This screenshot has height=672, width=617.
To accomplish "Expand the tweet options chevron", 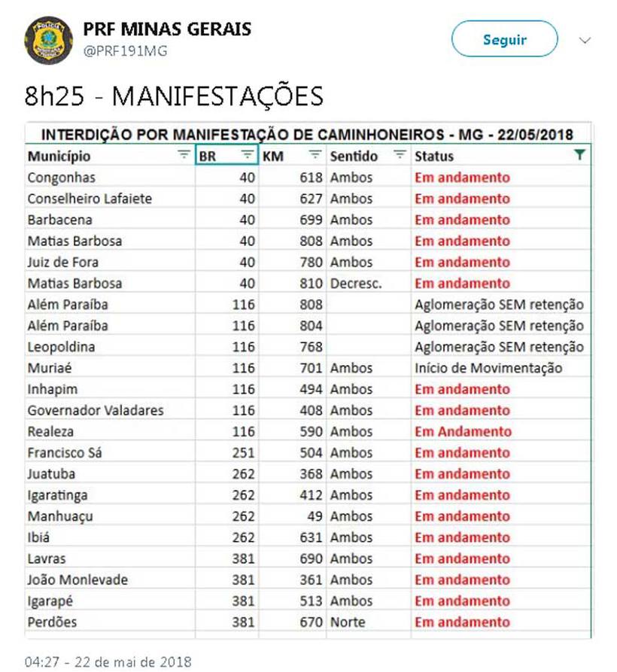I will 585,40.
